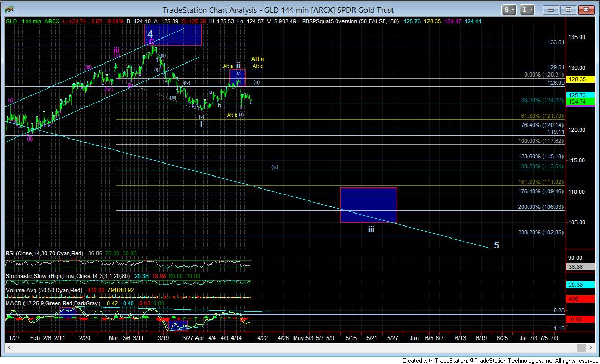Select the yellow Alt a wave label

228,66
